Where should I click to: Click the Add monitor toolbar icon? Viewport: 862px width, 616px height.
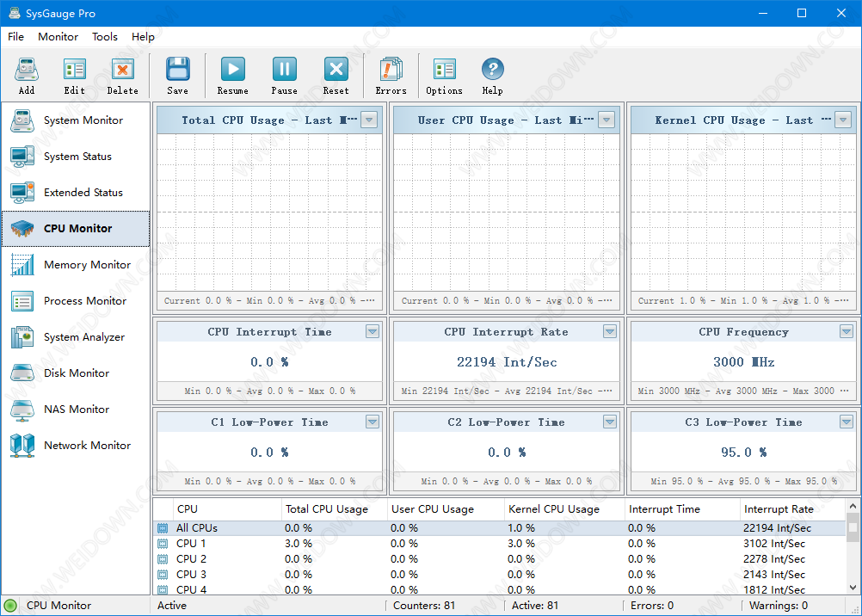[27, 70]
